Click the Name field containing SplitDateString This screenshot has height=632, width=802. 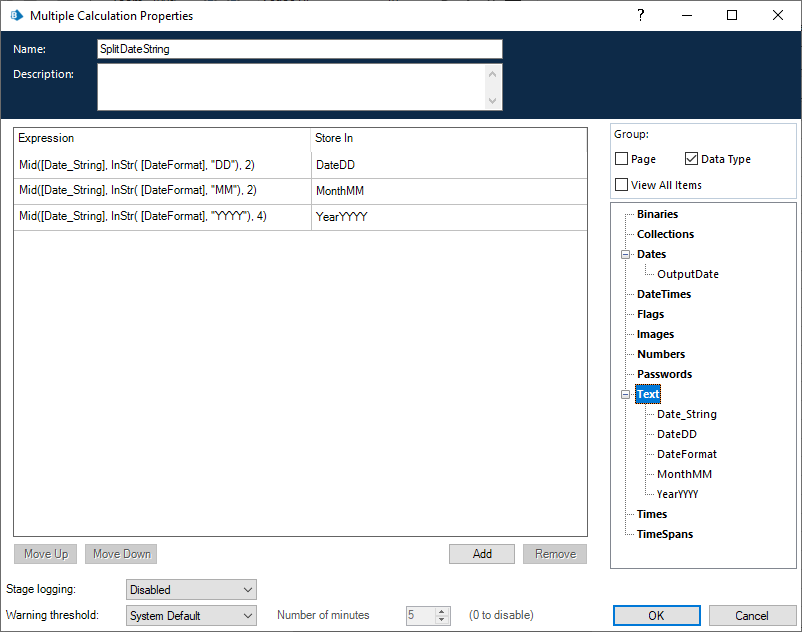tap(299, 49)
